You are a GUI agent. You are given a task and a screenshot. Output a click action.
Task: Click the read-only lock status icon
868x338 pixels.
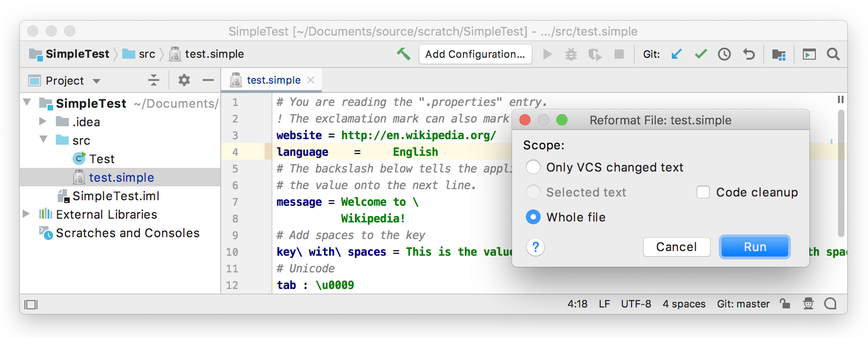pyautogui.click(x=785, y=304)
